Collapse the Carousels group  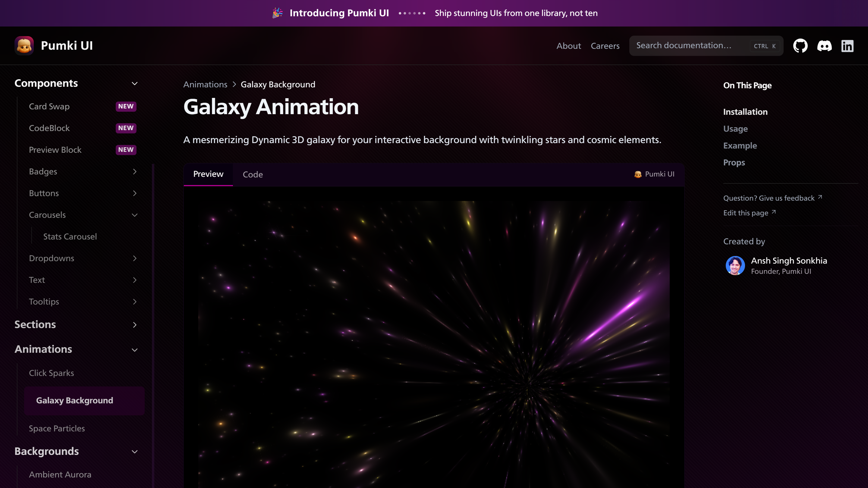[134, 215]
